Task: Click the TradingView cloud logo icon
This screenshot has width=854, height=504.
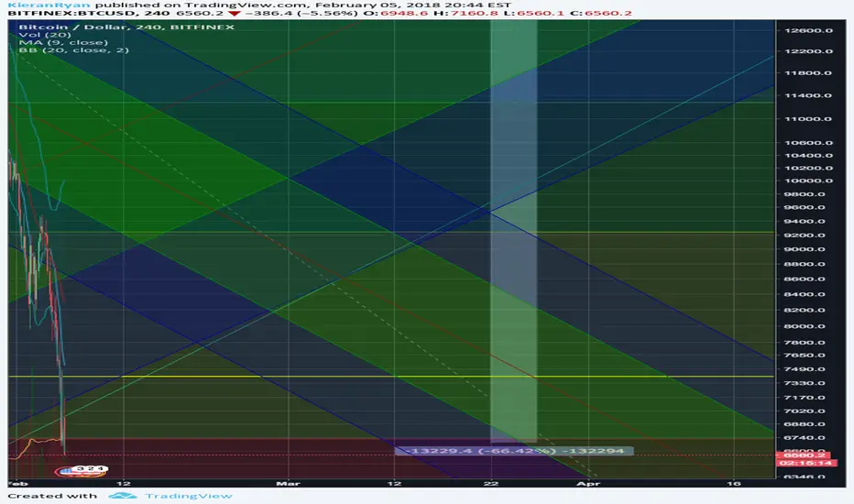Action: point(123,496)
